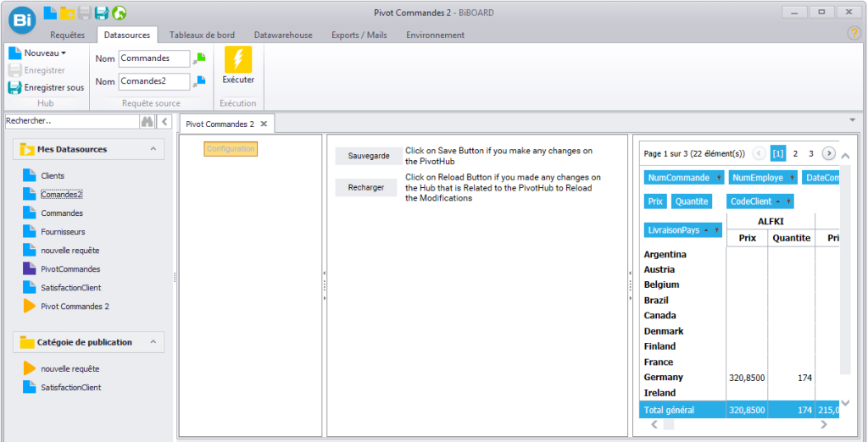This screenshot has height=442, width=868.
Task: Collapse the sidebar with the left arrow button
Action: (164, 122)
